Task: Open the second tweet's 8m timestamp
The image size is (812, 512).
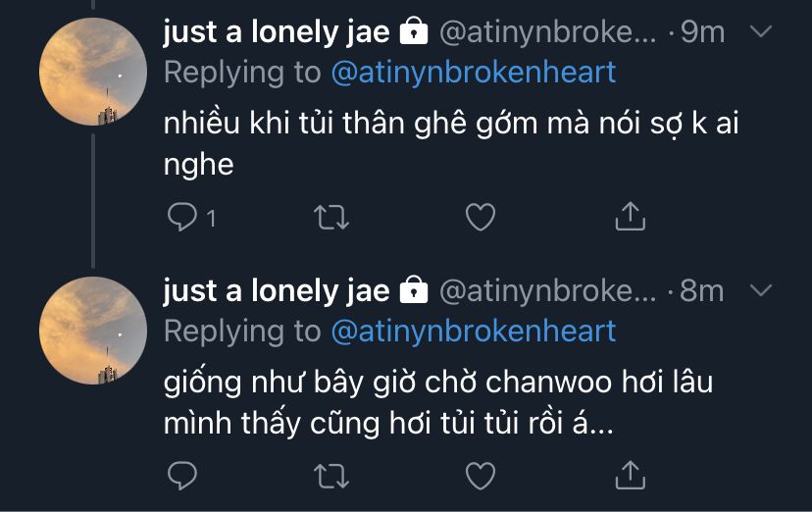Action: (x=702, y=291)
